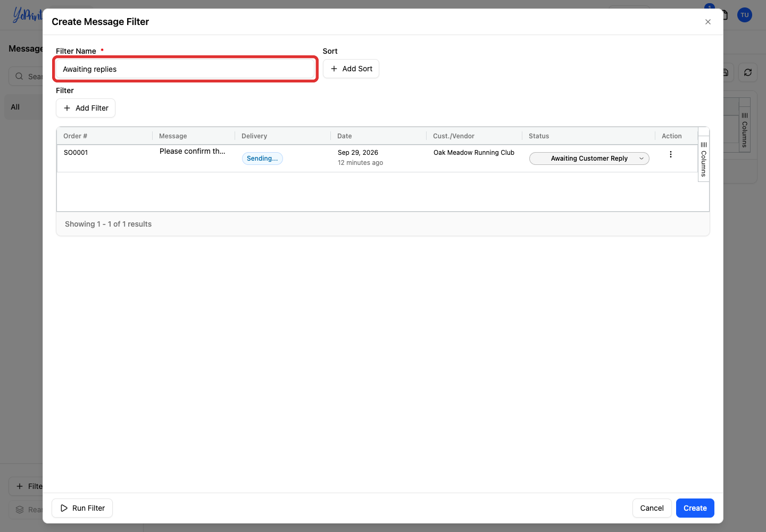Click the Add Sort button
Screen dimensions: 766x532
pyautogui.click(x=351, y=69)
